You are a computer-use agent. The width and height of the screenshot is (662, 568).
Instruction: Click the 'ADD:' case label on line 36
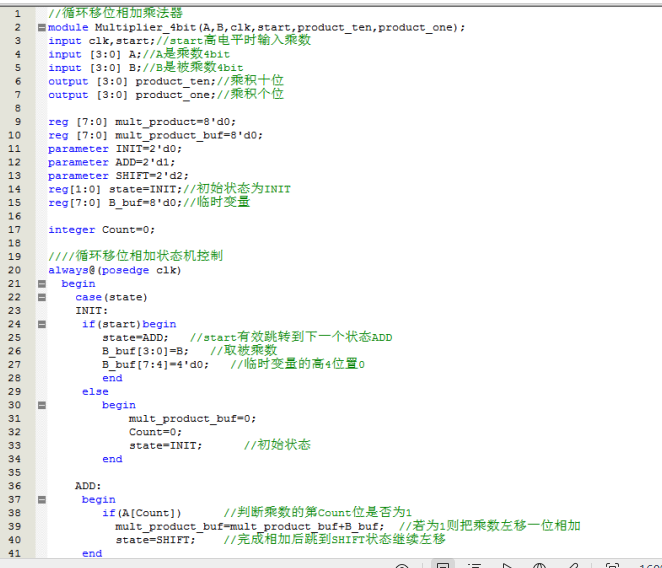point(88,486)
